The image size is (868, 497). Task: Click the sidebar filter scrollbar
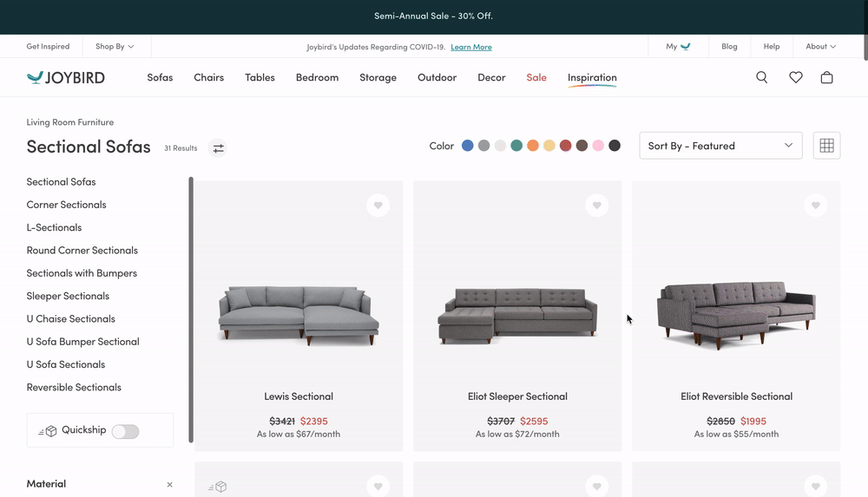[191, 310]
